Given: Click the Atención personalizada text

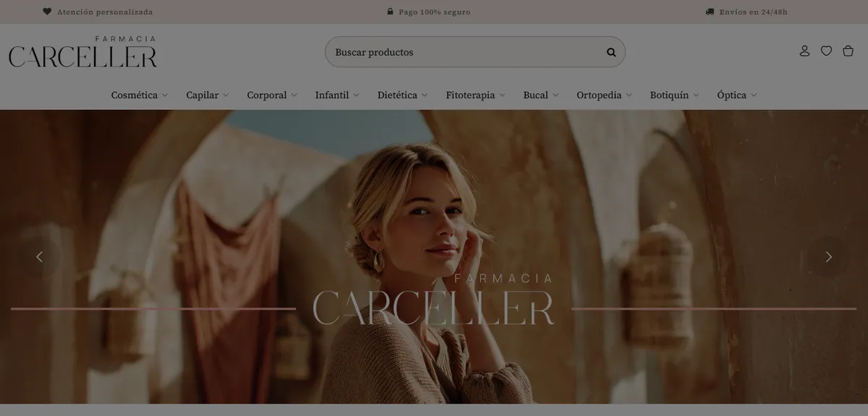Looking at the screenshot, I should click(105, 12).
